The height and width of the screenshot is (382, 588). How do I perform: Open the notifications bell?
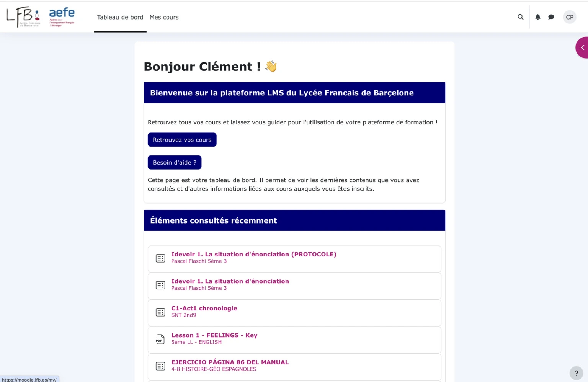537,17
